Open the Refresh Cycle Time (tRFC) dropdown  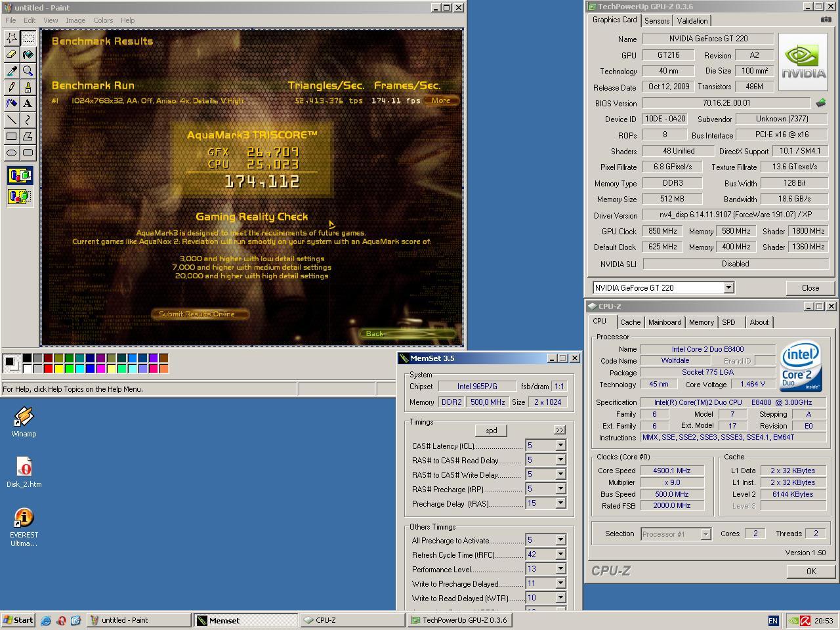click(560, 555)
